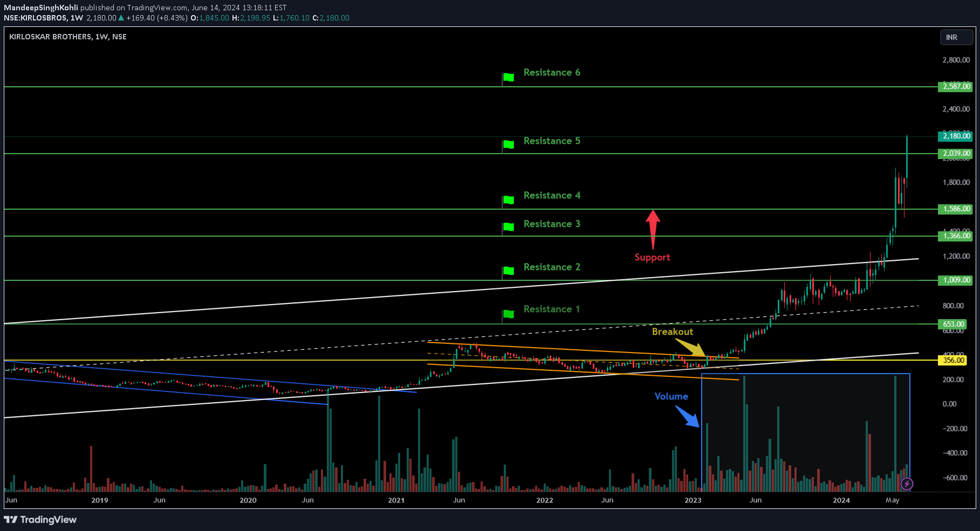Viewport: 980px width, 531px height.
Task: Click the TradingView logo at bottom
Action: coord(40,520)
